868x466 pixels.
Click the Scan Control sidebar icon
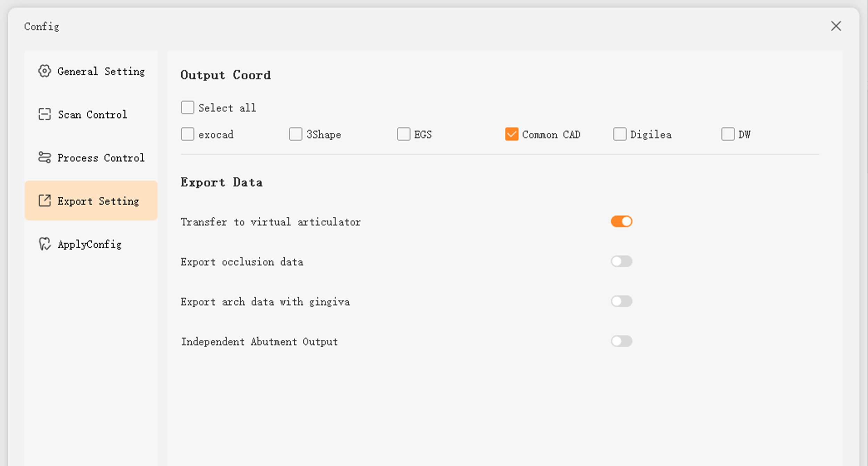tap(44, 114)
